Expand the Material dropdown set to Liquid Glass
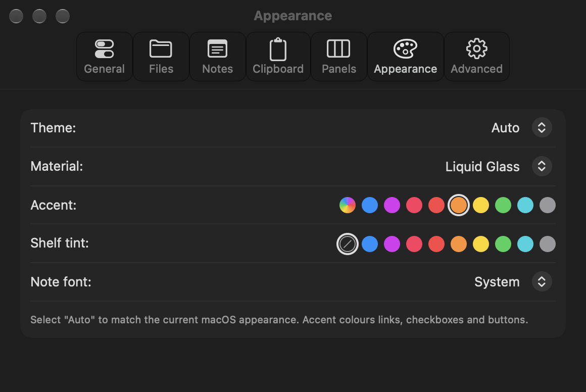The image size is (586, 392). tap(542, 166)
